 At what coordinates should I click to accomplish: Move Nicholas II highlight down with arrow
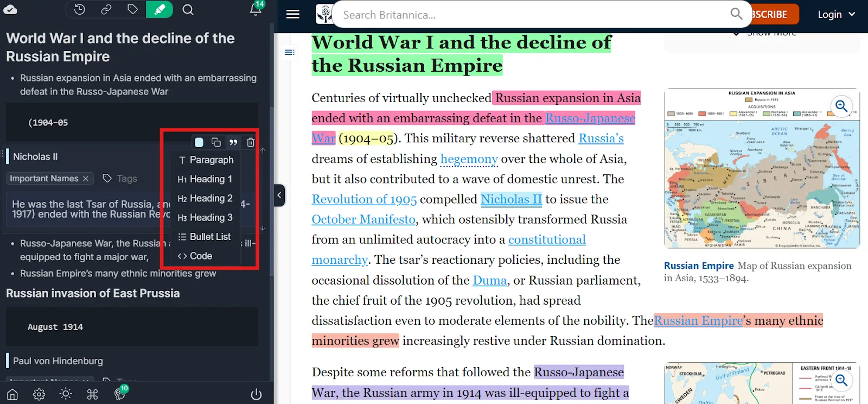pyautogui.click(x=263, y=228)
